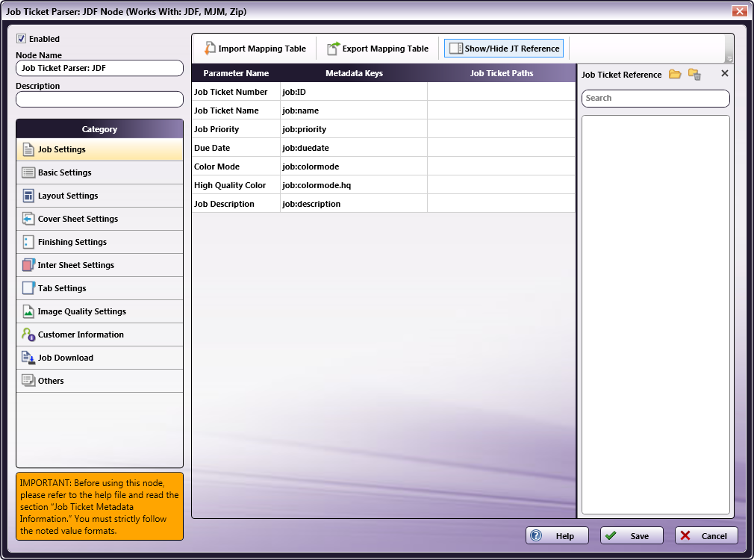Click the job:colormode metadata key cell
This screenshot has height=560, width=754.
pyautogui.click(x=354, y=167)
